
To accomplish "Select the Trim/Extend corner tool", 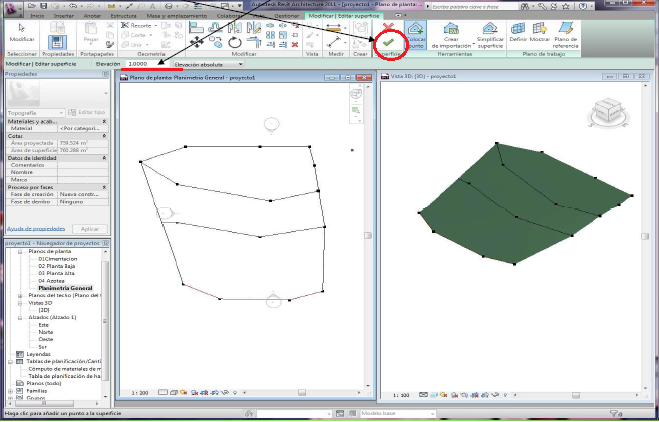I will 254,42.
